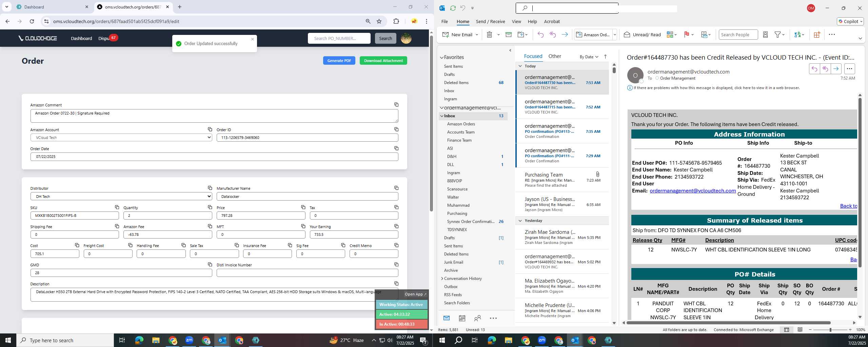Image resolution: width=868 pixels, height=347 pixels.
Task: Click the Generate PDF button
Action: (339, 61)
